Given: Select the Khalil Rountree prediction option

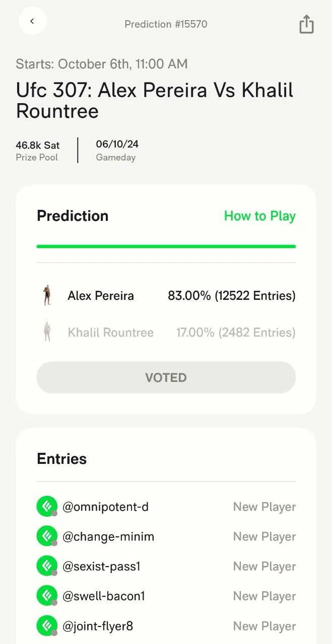Looking at the screenshot, I should 166,332.
